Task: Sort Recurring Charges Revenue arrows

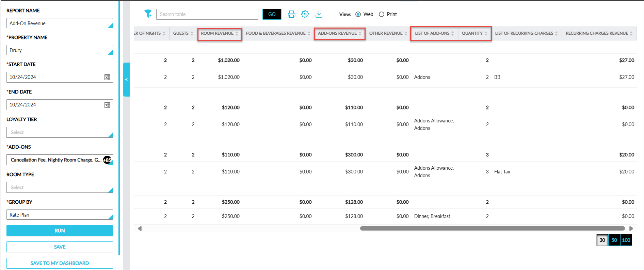Action: [x=631, y=33]
